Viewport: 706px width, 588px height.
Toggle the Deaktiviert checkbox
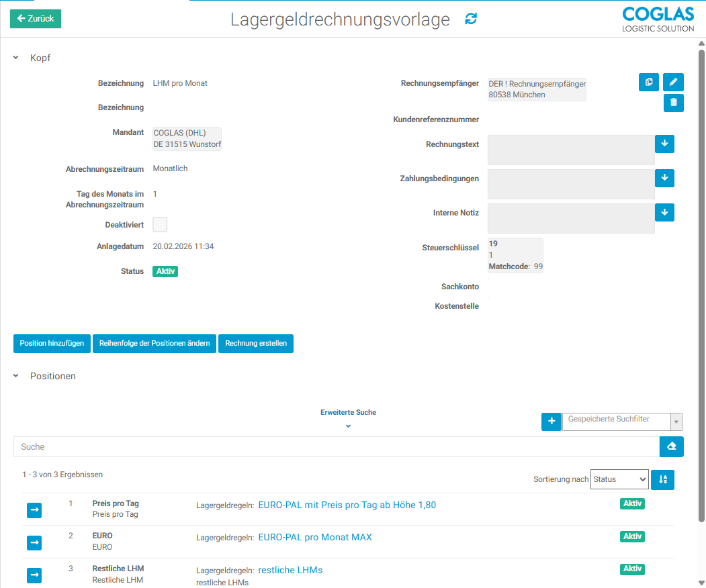pos(160,225)
